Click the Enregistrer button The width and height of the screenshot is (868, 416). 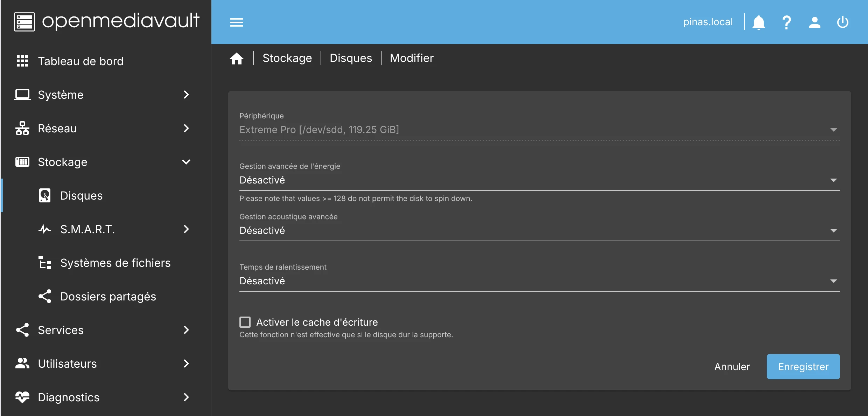(x=803, y=367)
